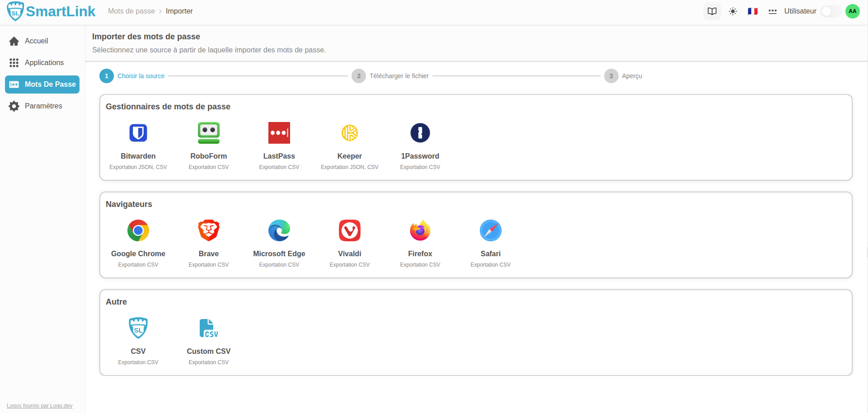Open the Logo.dev attribution link

click(x=39, y=406)
